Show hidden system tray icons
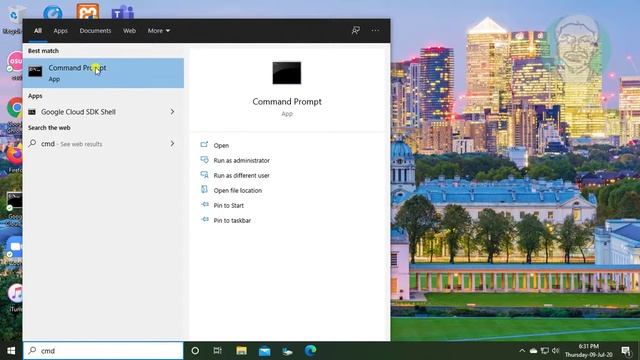 pyautogui.click(x=522, y=351)
